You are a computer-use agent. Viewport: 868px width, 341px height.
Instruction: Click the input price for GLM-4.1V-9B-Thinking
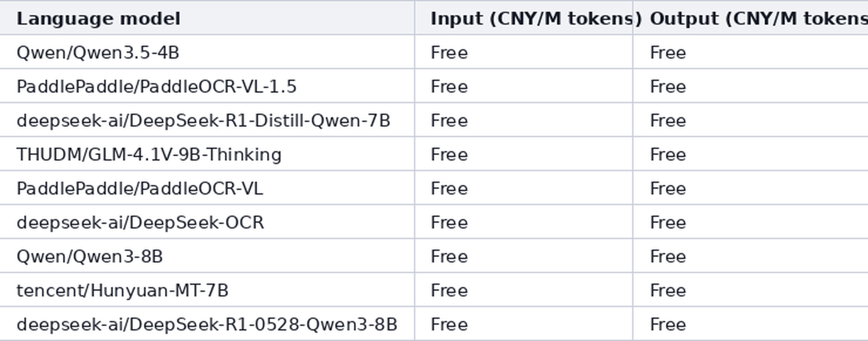click(x=449, y=155)
